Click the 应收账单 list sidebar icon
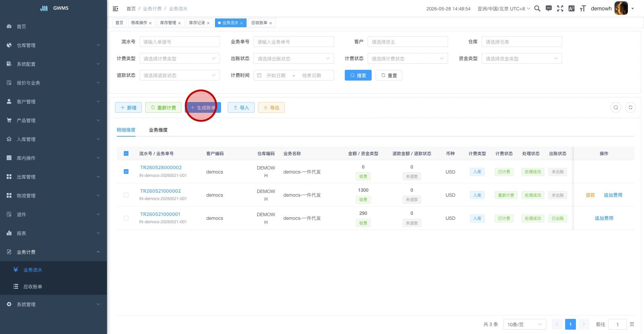Screen dimensions: 644x334 [x=16, y=286]
